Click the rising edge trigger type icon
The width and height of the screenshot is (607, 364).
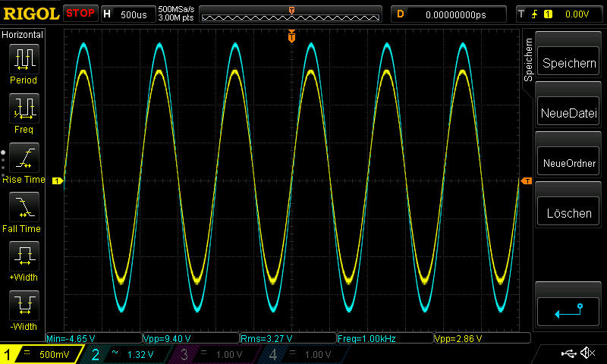click(535, 14)
